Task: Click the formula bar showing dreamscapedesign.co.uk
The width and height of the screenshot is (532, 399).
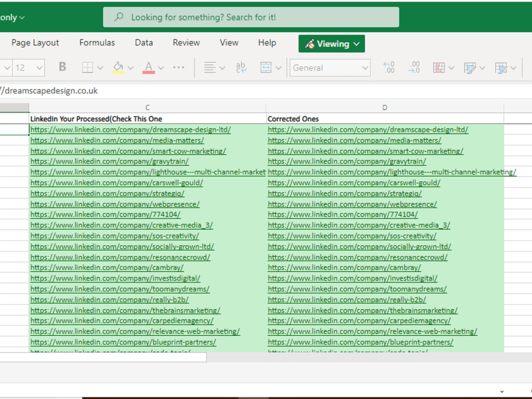Action: [266, 90]
